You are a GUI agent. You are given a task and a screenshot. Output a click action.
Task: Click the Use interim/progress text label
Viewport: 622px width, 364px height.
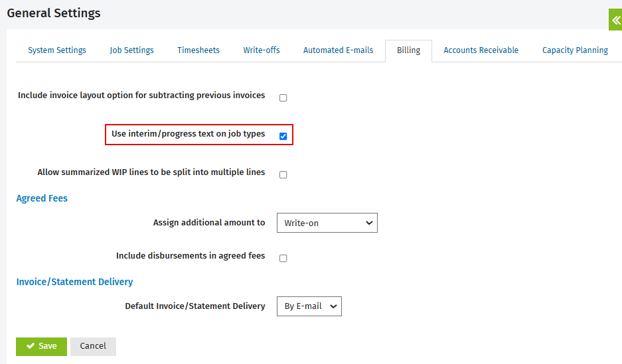[188, 134]
